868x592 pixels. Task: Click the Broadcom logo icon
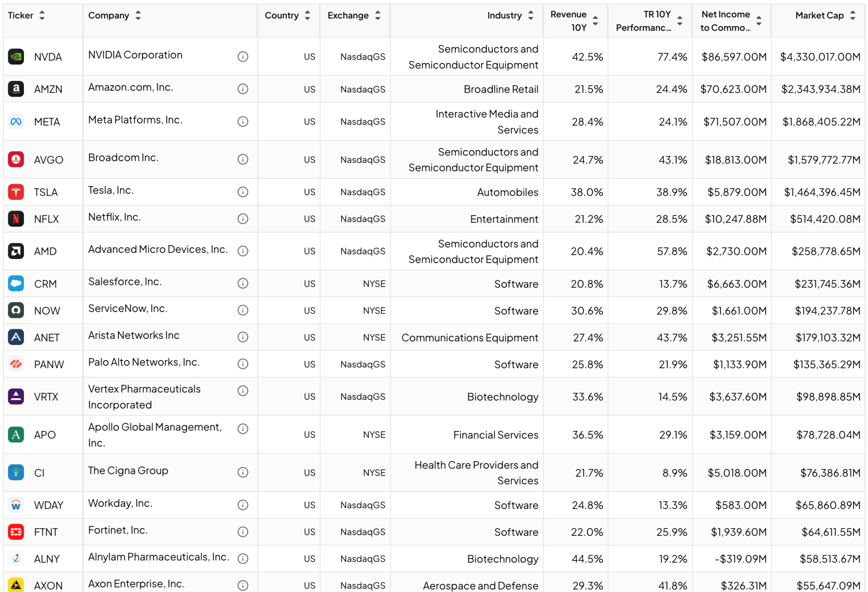click(x=16, y=159)
